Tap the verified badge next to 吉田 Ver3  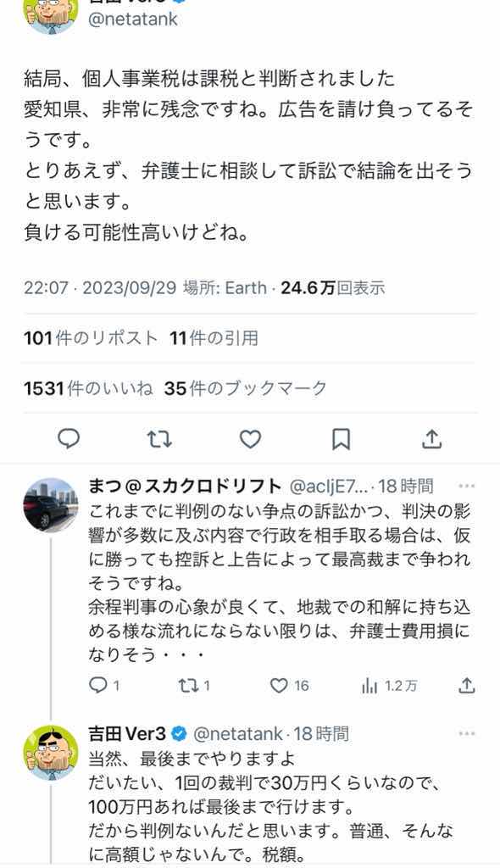click(x=179, y=734)
